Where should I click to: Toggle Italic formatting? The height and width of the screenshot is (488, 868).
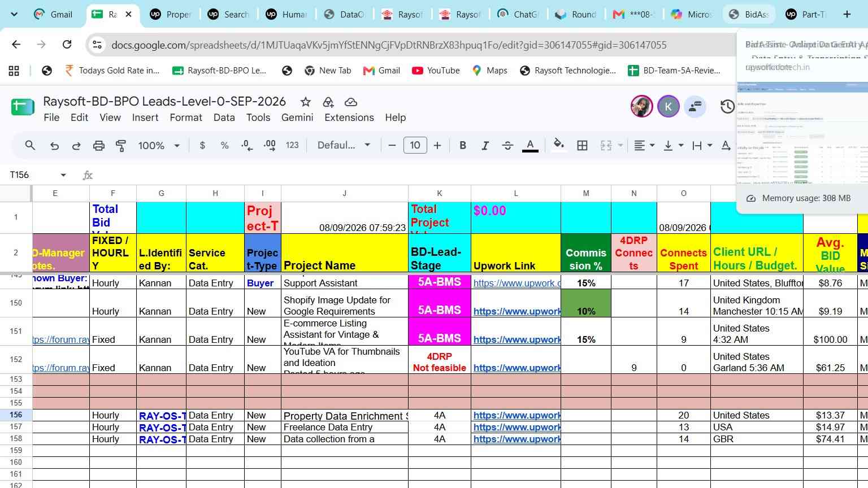tap(485, 146)
